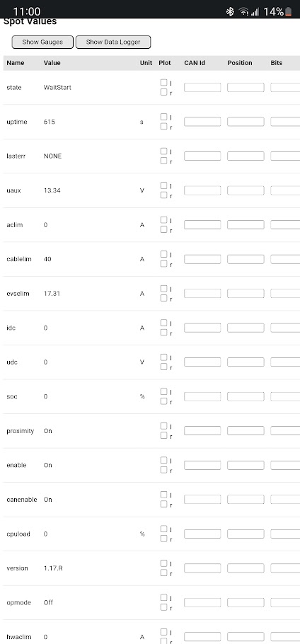Open the Show Data Logger view

tap(113, 42)
